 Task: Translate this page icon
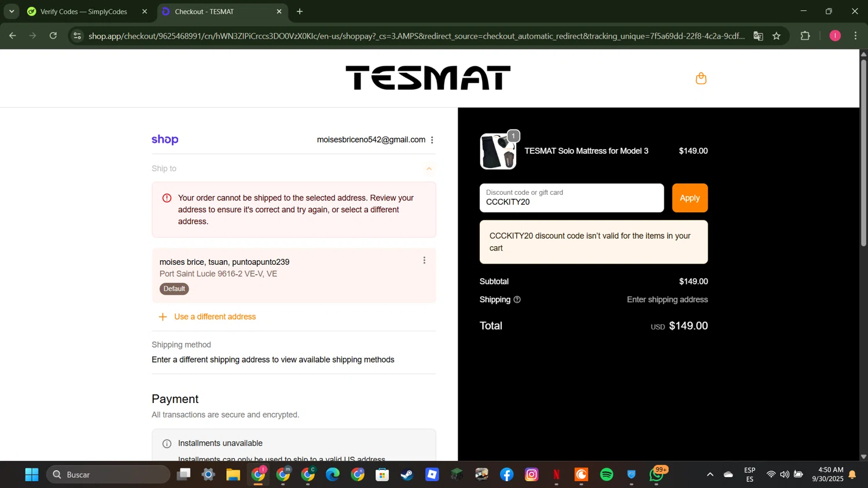(758, 36)
